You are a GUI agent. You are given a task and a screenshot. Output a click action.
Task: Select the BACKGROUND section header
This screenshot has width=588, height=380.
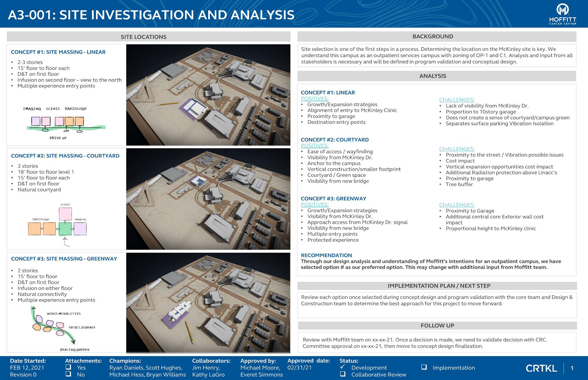(x=437, y=36)
